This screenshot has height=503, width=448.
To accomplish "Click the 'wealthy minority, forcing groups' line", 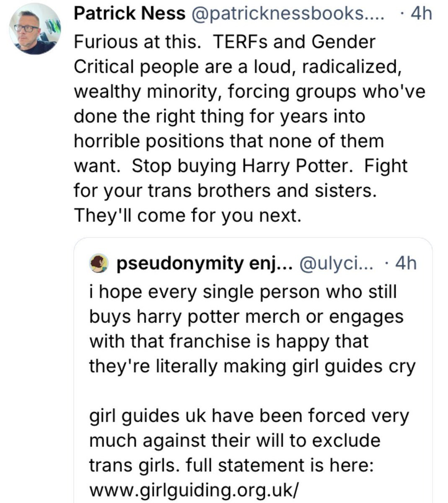I will [249, 92].
